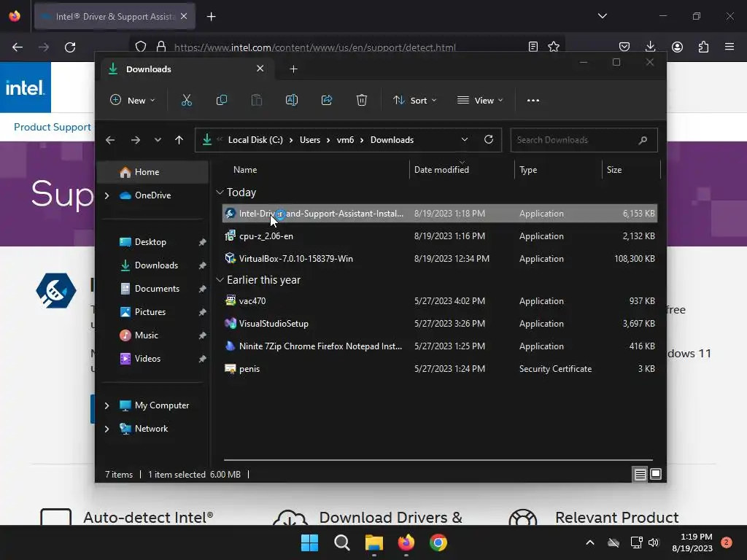
Task: Click the Share icon in Explorer toolbar
Action: 327,100
